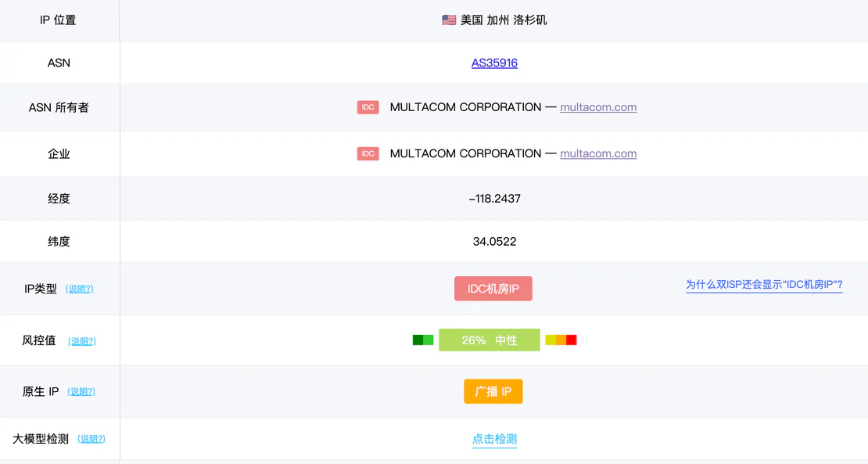Open the dual-ISP IDC explanation link

[764, 284]
